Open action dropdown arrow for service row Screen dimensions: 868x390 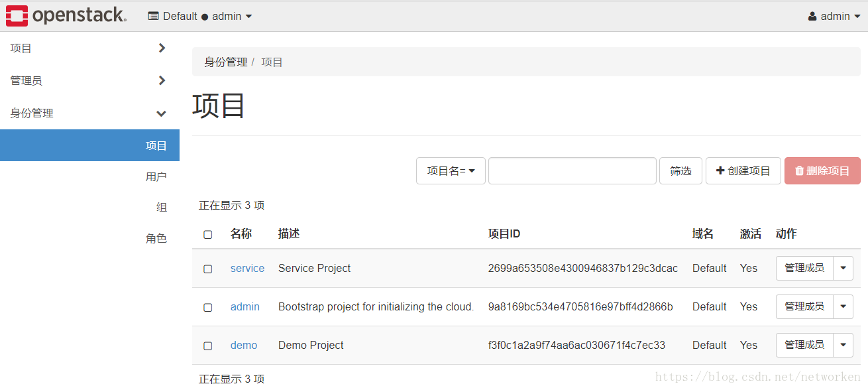[843, 269]
